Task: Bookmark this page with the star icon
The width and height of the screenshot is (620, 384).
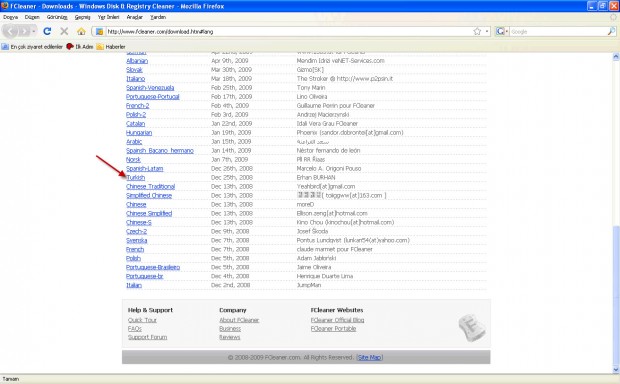Action: click(x=477, y=31)
